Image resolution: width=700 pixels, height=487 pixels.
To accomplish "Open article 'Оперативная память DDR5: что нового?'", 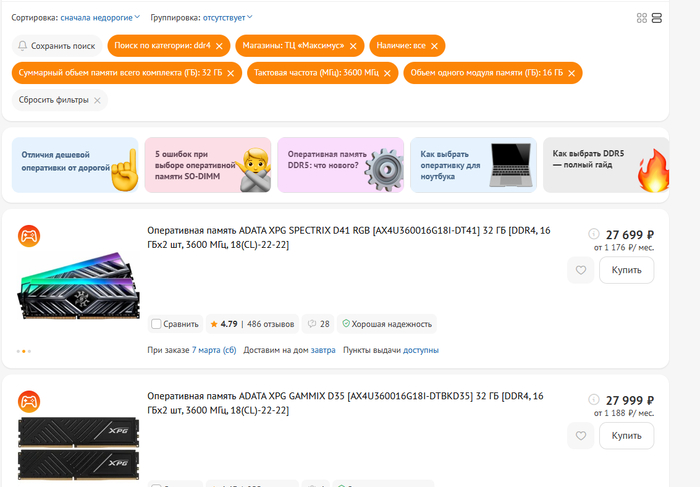I will [x=340, y=165].
